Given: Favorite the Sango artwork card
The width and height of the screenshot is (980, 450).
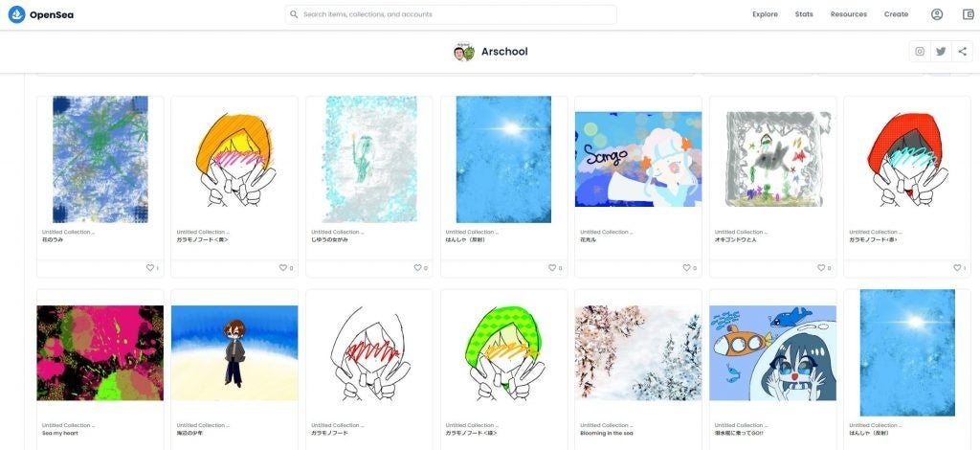Looking at the screenshot, I should (x=687, y=267).
